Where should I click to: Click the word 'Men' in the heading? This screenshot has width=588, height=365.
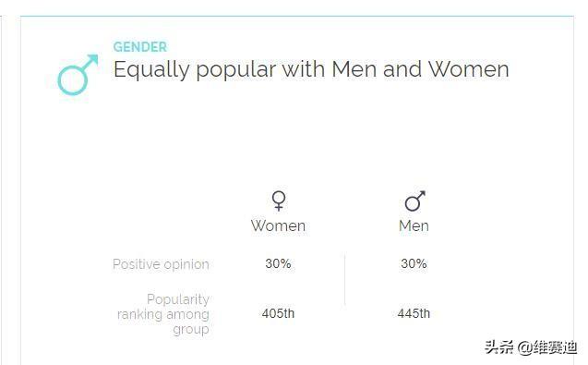click(354, 69)
